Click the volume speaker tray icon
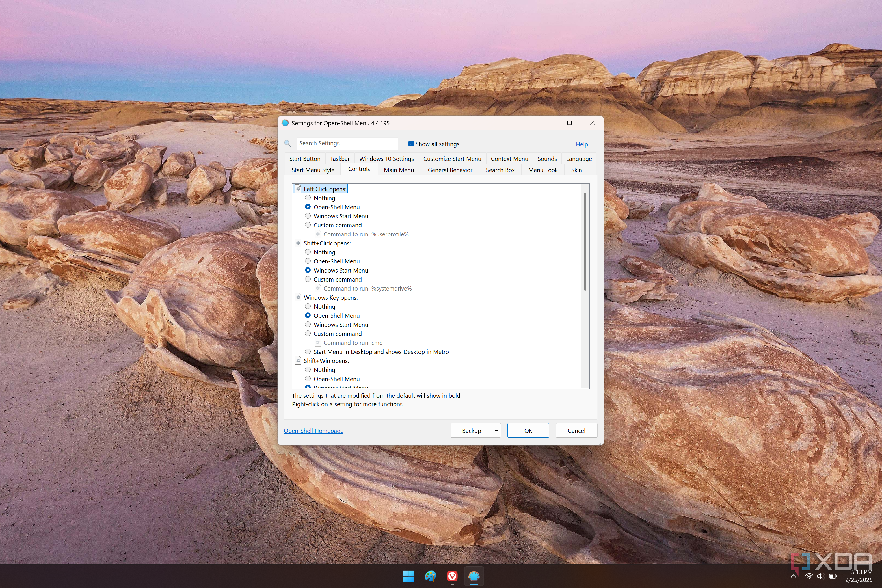The height and width of the screenshot is (588, 882). point(820,576)
